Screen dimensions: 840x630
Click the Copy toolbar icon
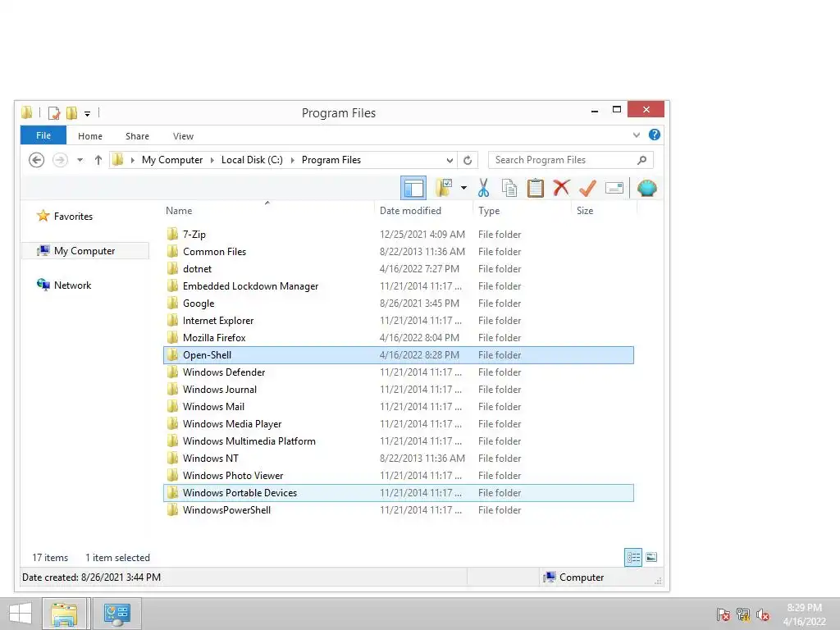coord(509,188)
